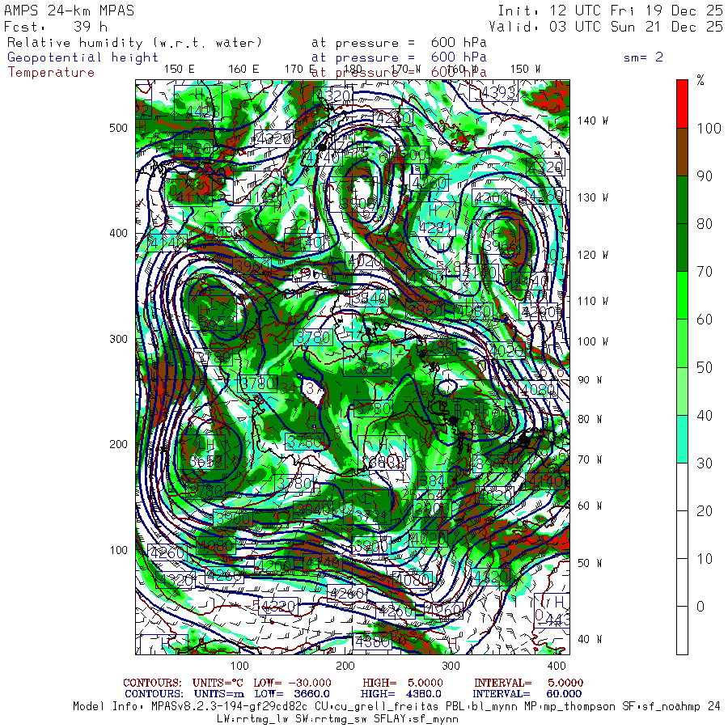Click the H high-pressure marker at bottom right
The width and height of the screenshot is (728, 728).
click(x=557, y=603)
